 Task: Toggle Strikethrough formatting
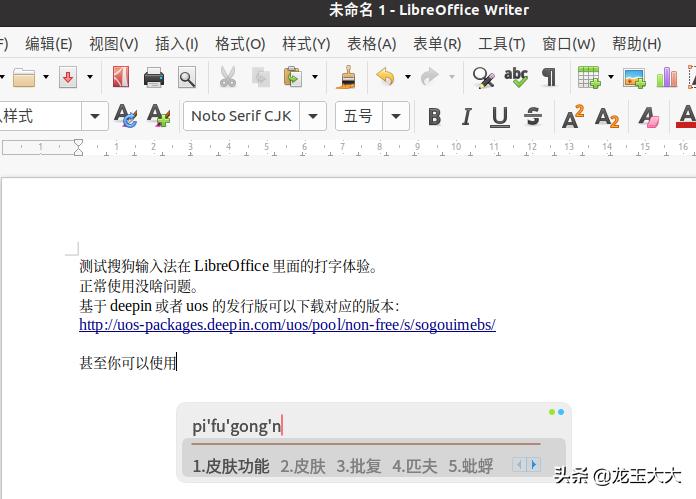coord(533,117)
